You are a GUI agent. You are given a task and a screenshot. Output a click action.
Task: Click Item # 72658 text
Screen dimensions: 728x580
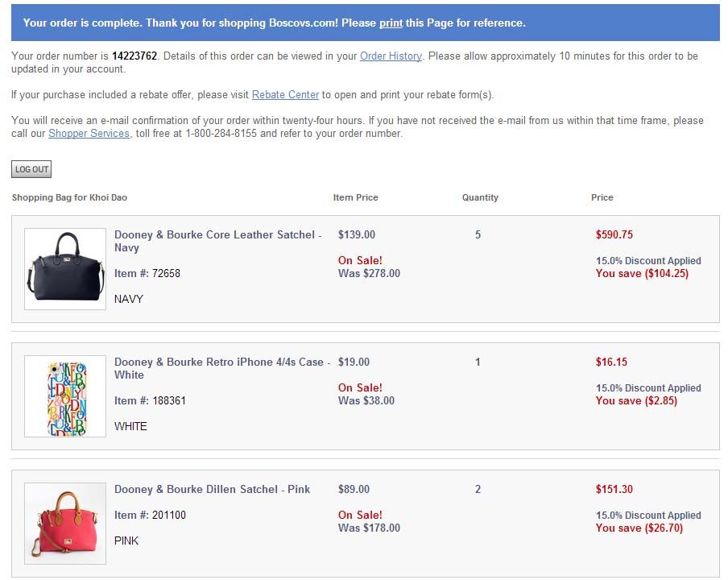pyautogui.click(x=147, y=274)
